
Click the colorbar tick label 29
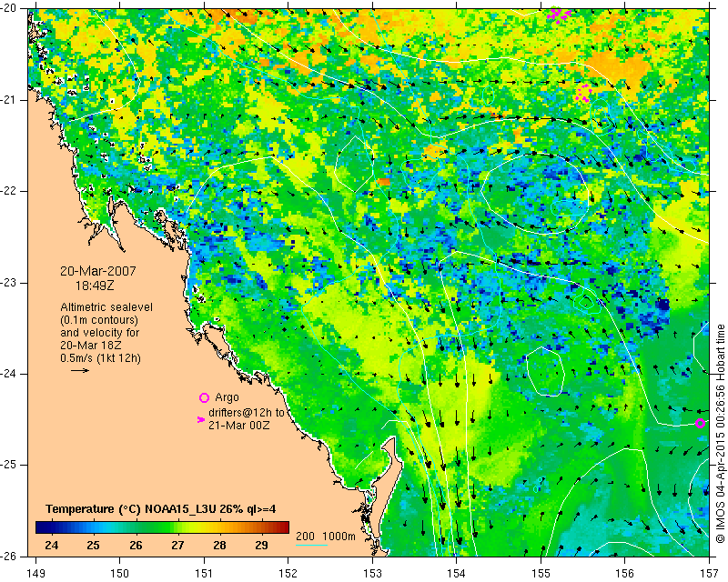261,546
